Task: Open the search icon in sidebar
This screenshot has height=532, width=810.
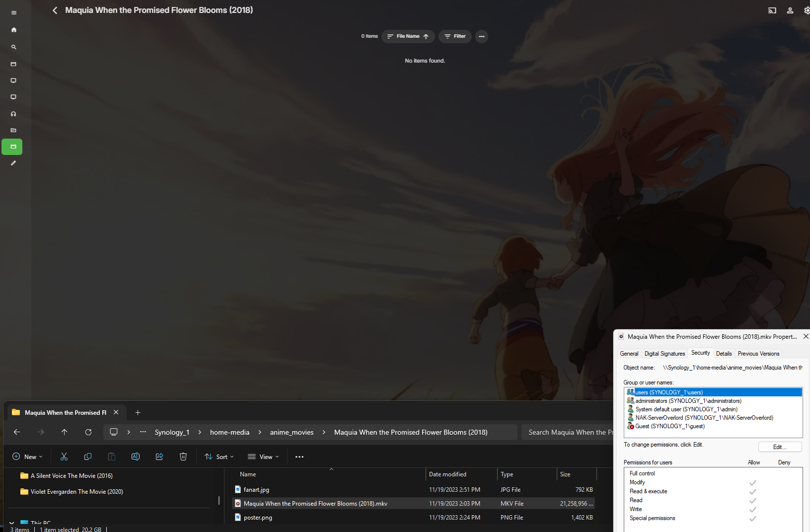Action: tap(14, 47)
